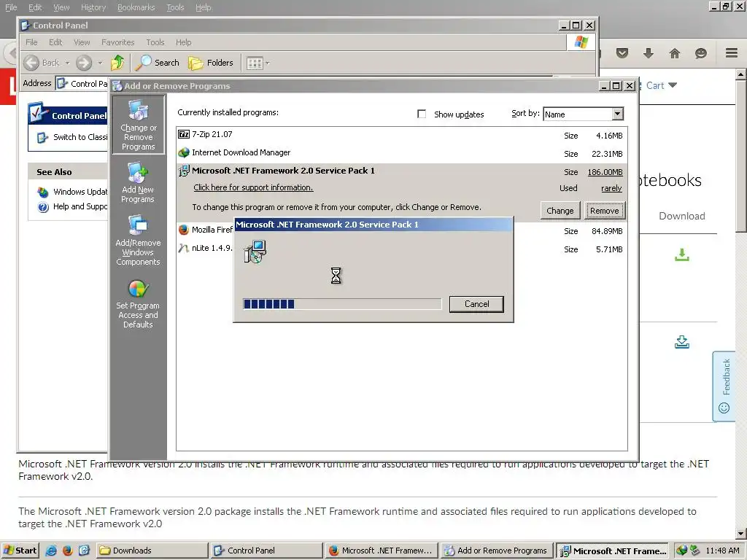Click the Start button

(x=20, y=551)
